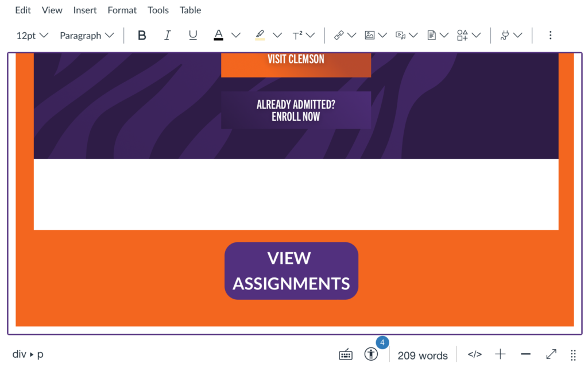The image size is (588, 371).
Task: Click the superscript button
Action: click(x=297, y=35)
